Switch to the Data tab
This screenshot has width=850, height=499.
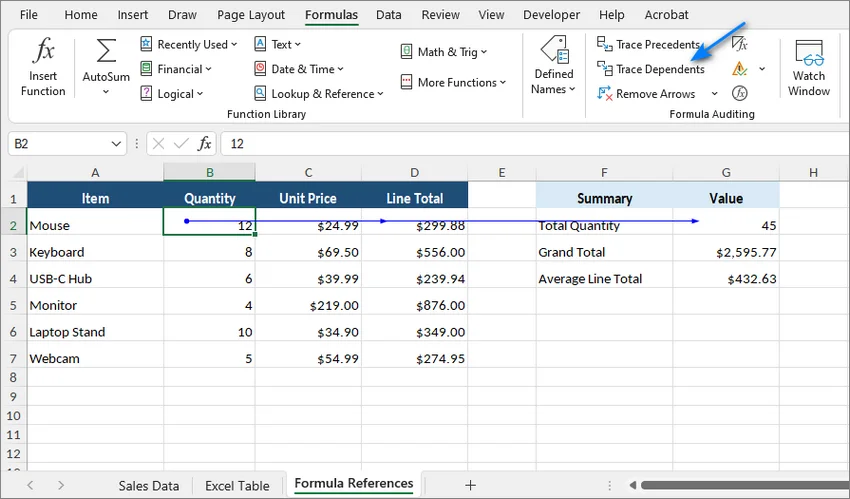[x=389, y=15]
